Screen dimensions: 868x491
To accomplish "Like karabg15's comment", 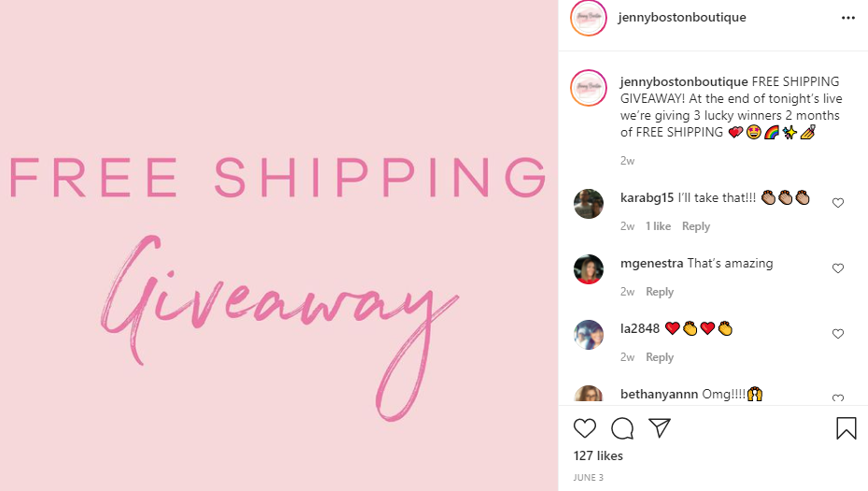I will [838, 203].
